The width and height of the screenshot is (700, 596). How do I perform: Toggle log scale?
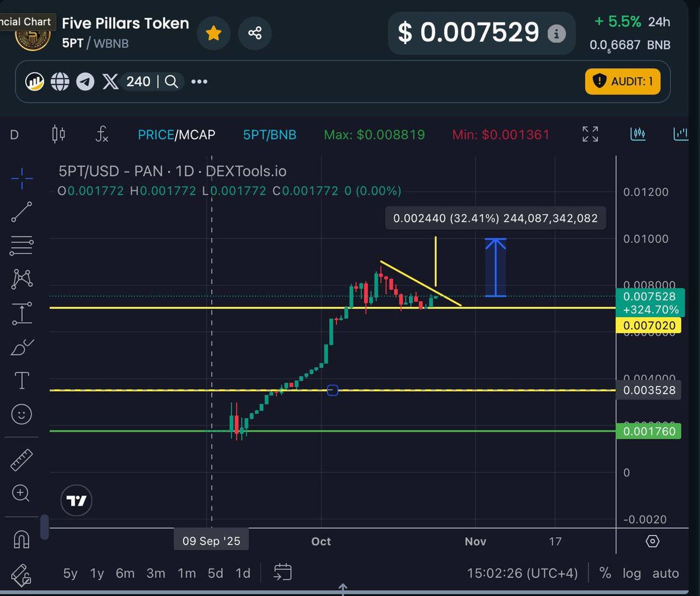tap(632, 573)
